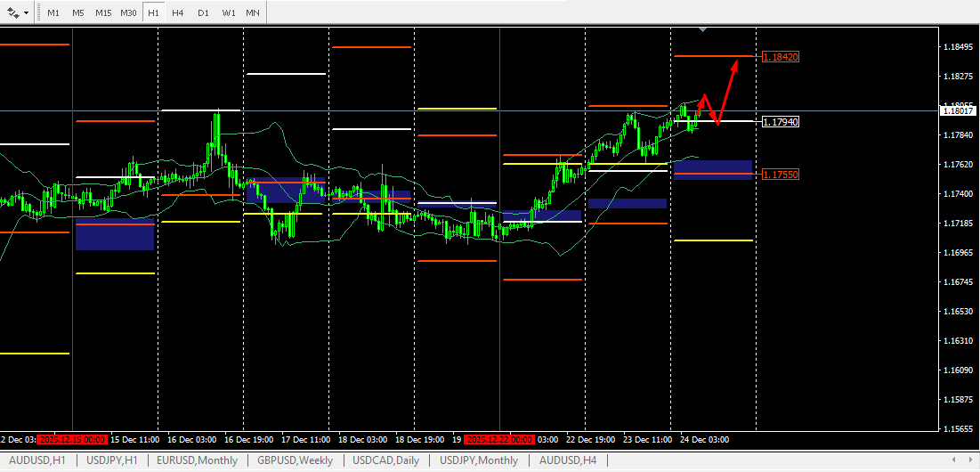Click the 1.16090 price axis value

tap(958, 370)
